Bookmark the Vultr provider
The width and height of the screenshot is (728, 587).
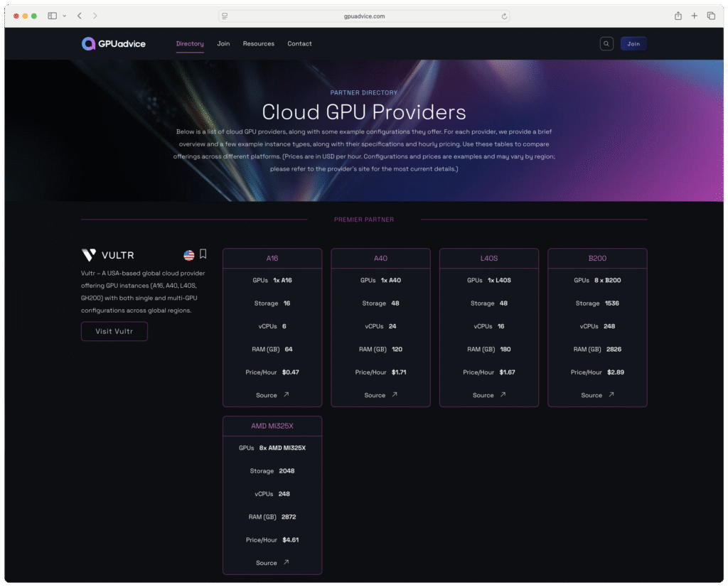pos(203,254)
